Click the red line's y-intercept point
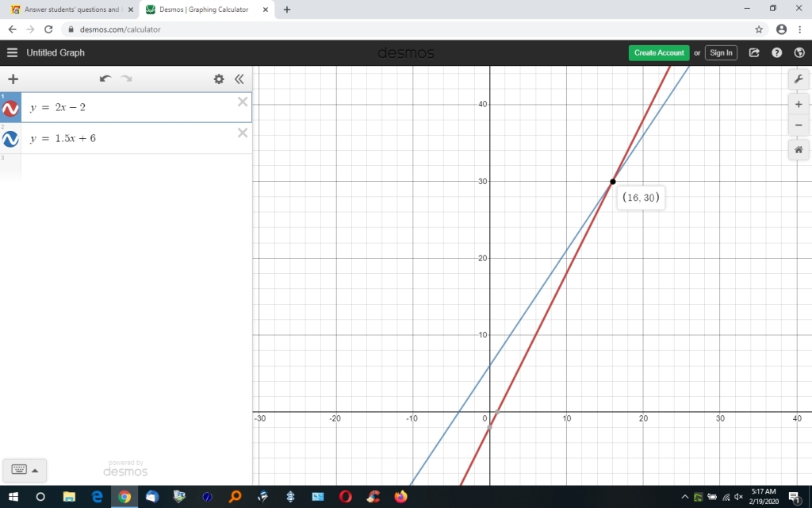This screenshot has width=812, height=508. click(x=490, y=428)
